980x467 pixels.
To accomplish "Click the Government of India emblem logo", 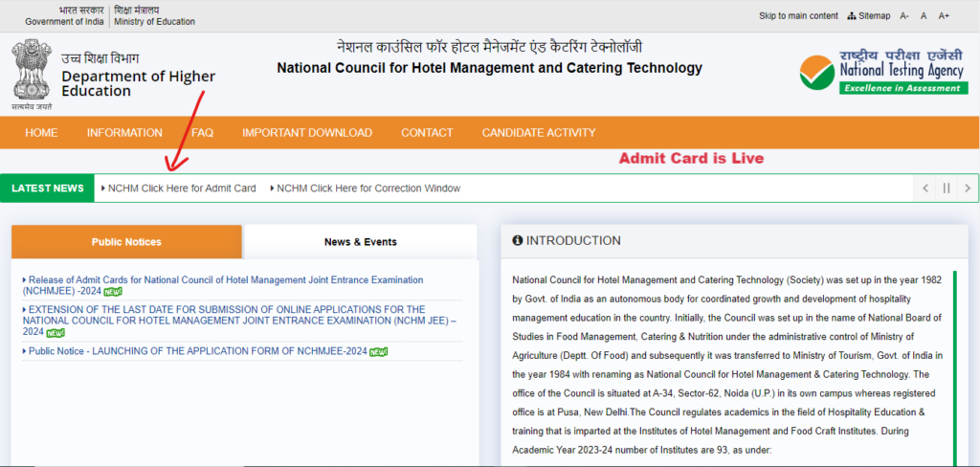I will click(x=31, y=75).
